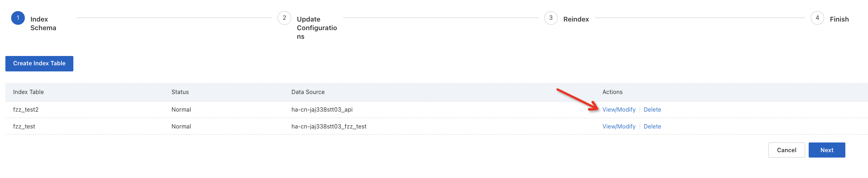Select the Index Schema step label
The image size is (868, 178).
43,23
